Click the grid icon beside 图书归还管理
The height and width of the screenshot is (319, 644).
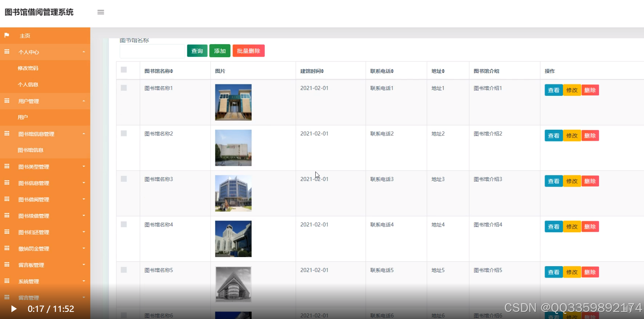click(7, 232)
